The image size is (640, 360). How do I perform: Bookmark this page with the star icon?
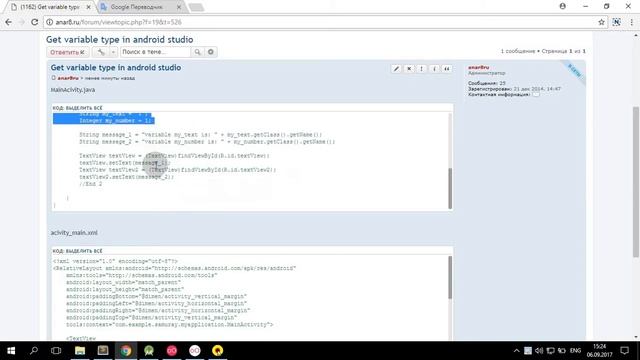coord(601,22)
